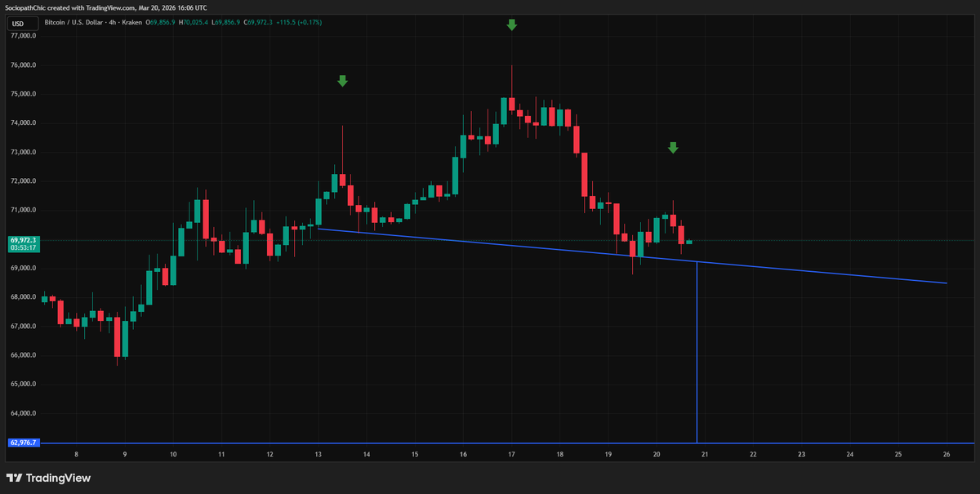
Task: Click date label 23 on time axis
Action: click(802, 454)
